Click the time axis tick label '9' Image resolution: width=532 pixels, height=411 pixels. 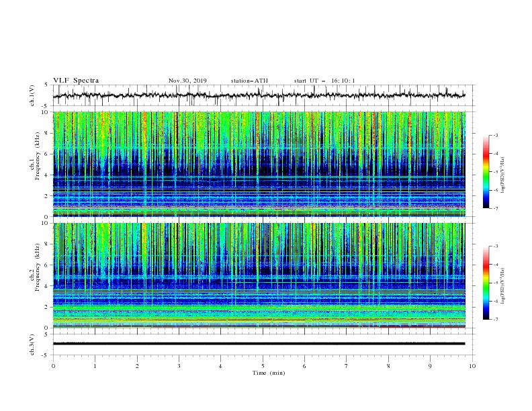(430, 366)
